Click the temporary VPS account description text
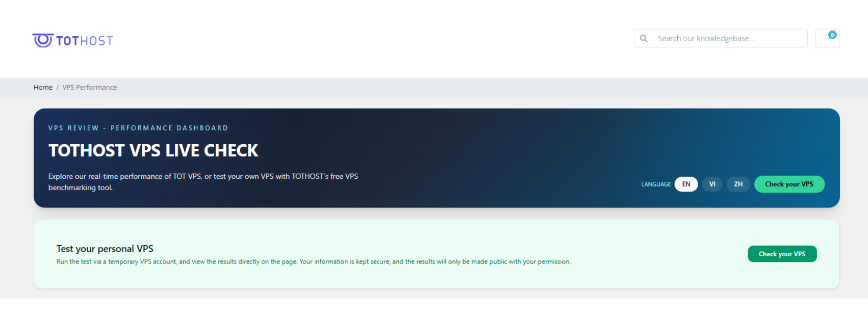 [x=314, y=261]
